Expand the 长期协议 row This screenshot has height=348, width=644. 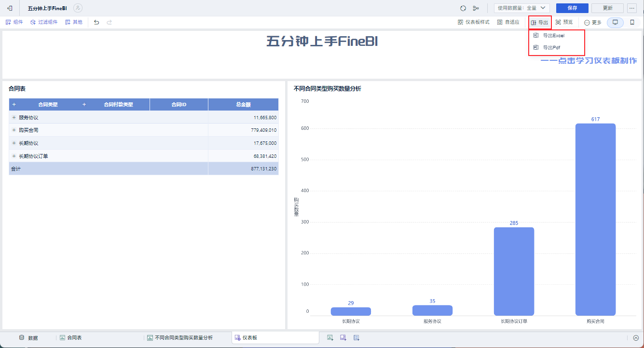tap(14, 143)
